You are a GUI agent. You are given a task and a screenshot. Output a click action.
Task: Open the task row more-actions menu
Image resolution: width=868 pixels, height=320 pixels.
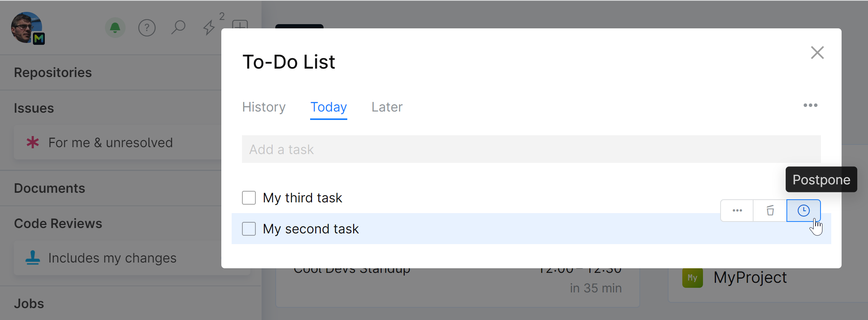737,210
